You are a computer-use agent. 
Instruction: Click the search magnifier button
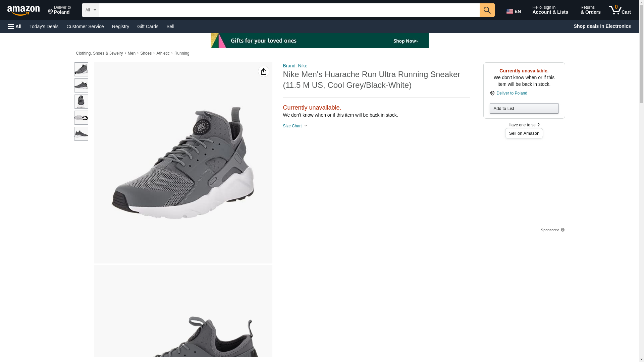[x=487, y=10]
